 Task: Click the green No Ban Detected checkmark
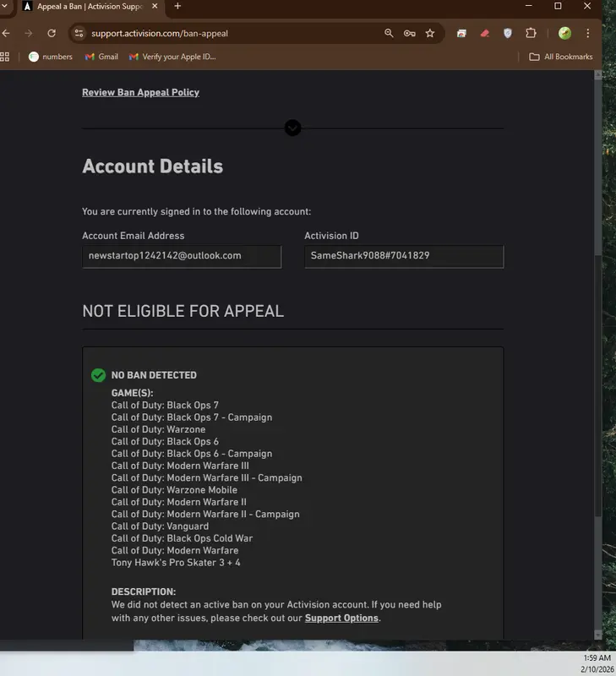coord(98,375)
